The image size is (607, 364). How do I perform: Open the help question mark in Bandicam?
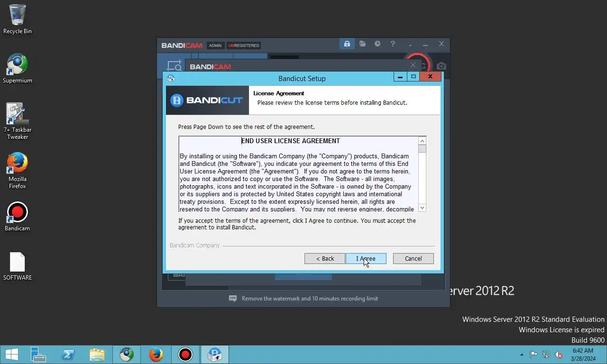click(393, 44)
